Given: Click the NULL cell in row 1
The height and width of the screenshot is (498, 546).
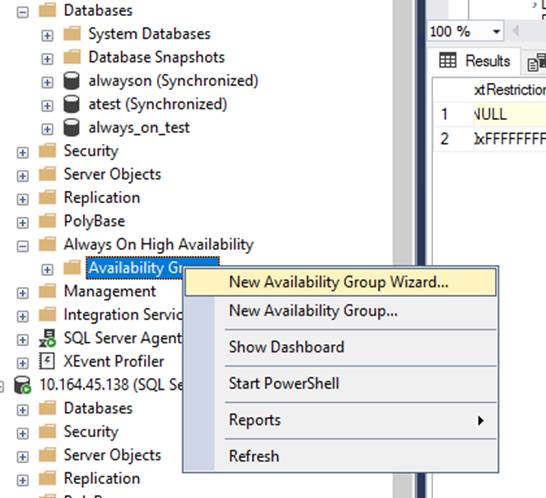Looking at the screenshot, I should pyautogui.click(x=509, y=115).
